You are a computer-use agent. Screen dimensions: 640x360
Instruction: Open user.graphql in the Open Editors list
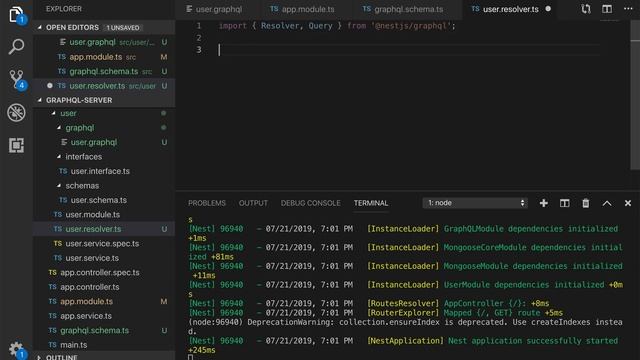coord(104,42)
